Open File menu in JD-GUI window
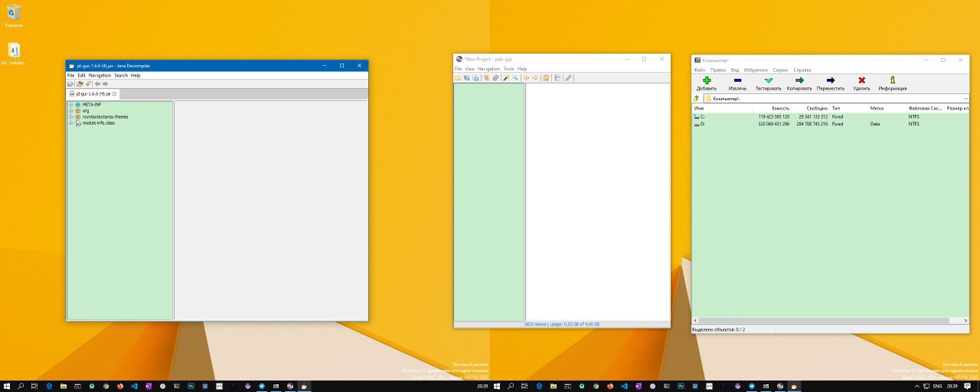The image size is (980, 392). click(x=70, y=75)
